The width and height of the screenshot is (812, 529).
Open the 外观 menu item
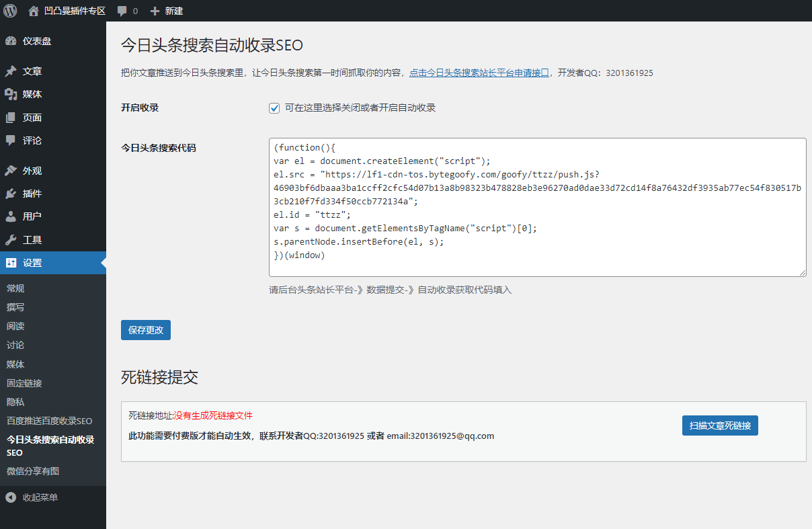53,171
